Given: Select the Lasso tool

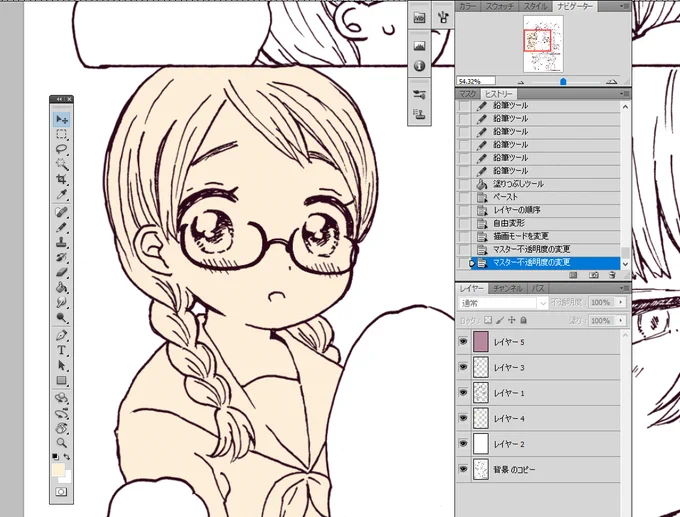Looking at the screenshot, I should click(62, 149).
